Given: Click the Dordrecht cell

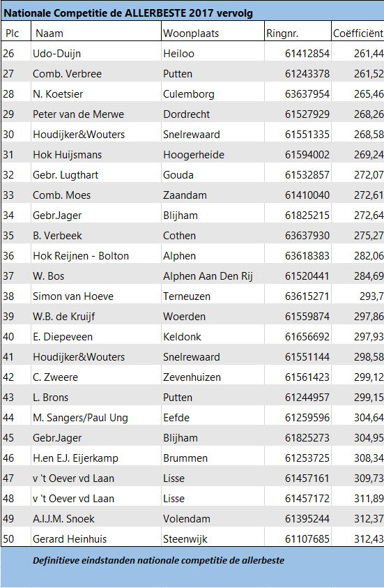Looking at the screenshot, I should [x=213, y=112].
